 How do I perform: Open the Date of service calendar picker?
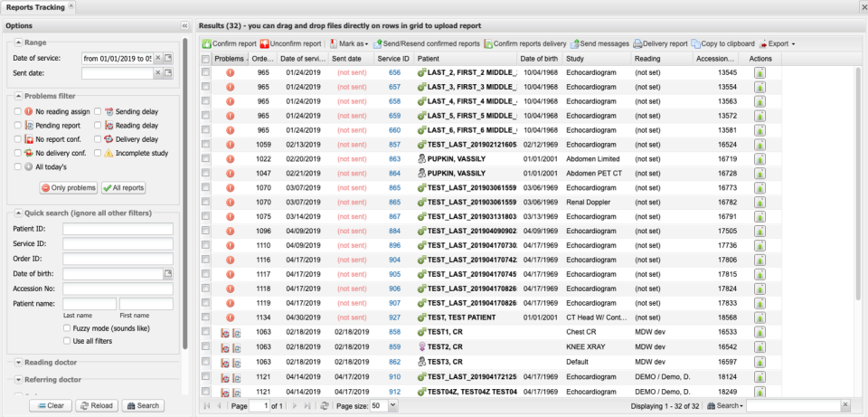[x=168, y=58]
